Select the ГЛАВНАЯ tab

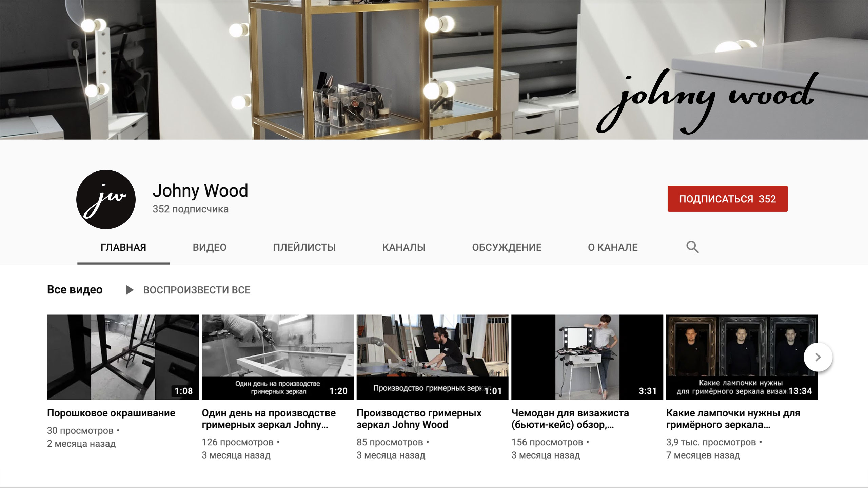(123, 247)
